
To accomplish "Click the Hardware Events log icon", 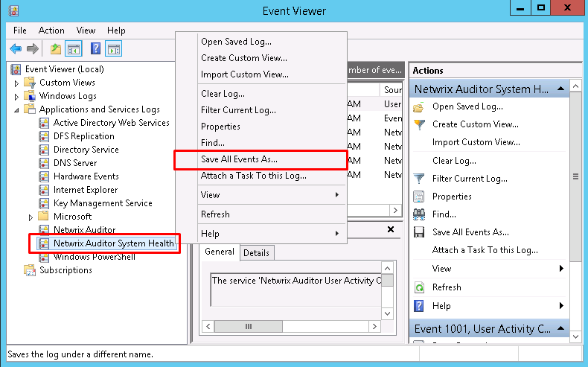I will tap(44, 176).
